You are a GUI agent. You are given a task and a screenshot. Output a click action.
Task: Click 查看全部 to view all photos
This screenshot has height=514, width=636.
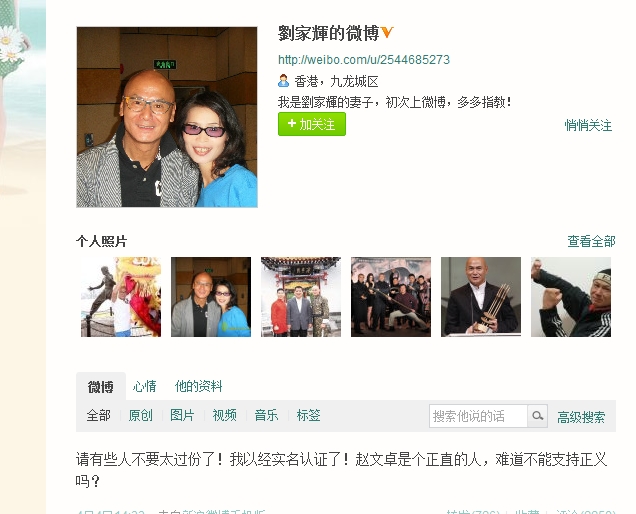coord(591,241)
